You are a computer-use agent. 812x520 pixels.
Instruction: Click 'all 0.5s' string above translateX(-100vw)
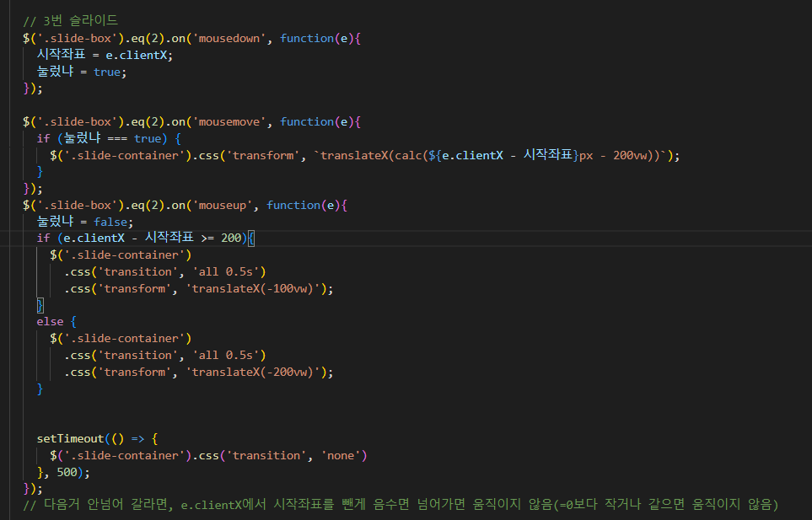(x=226, y=272)
